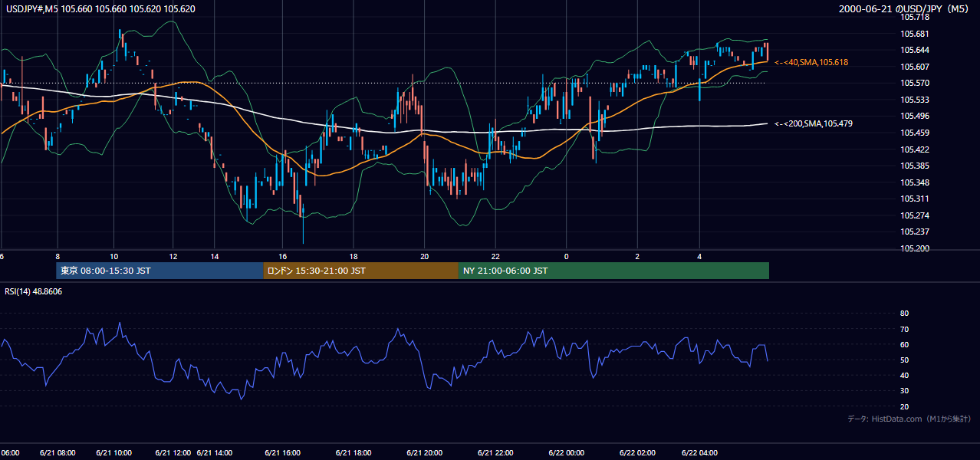Click the RSI 70 level label
The image size is (980, 460).
coord(904,329)
